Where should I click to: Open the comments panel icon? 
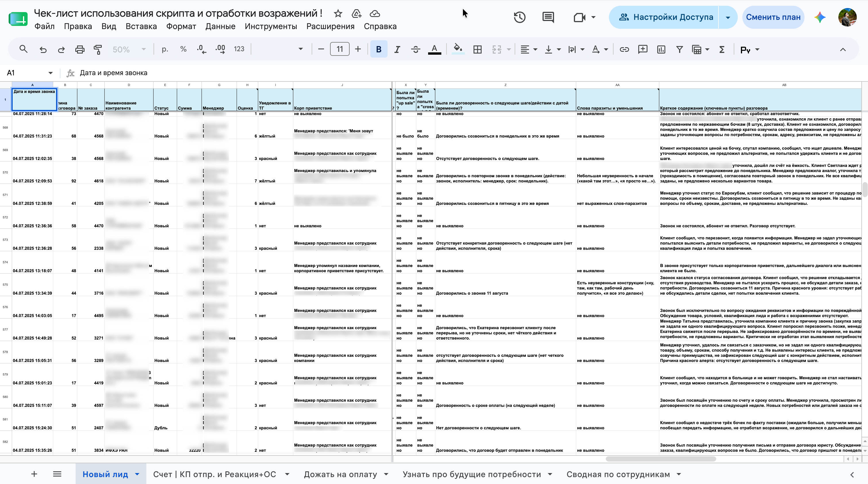(548, 17)
